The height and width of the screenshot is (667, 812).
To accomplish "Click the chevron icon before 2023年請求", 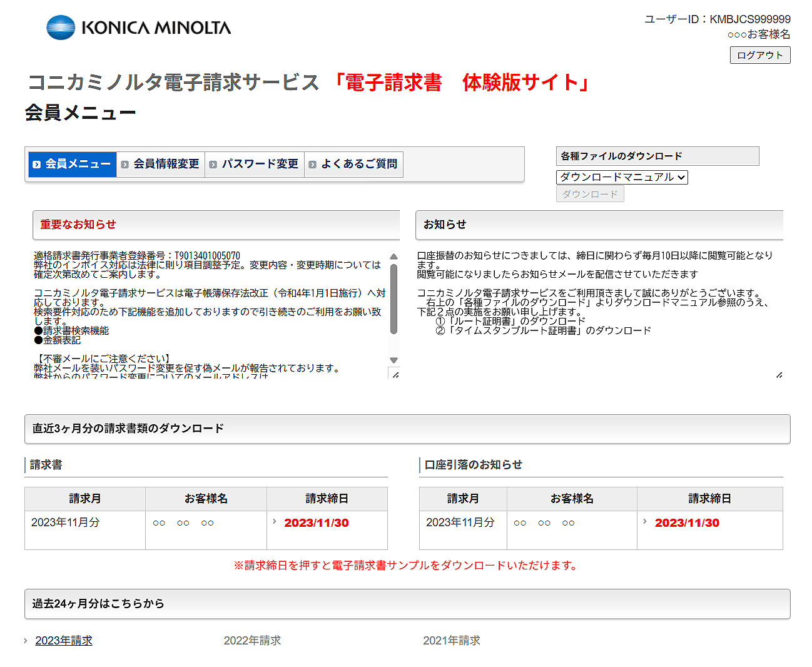I will [x=26, y=640].
